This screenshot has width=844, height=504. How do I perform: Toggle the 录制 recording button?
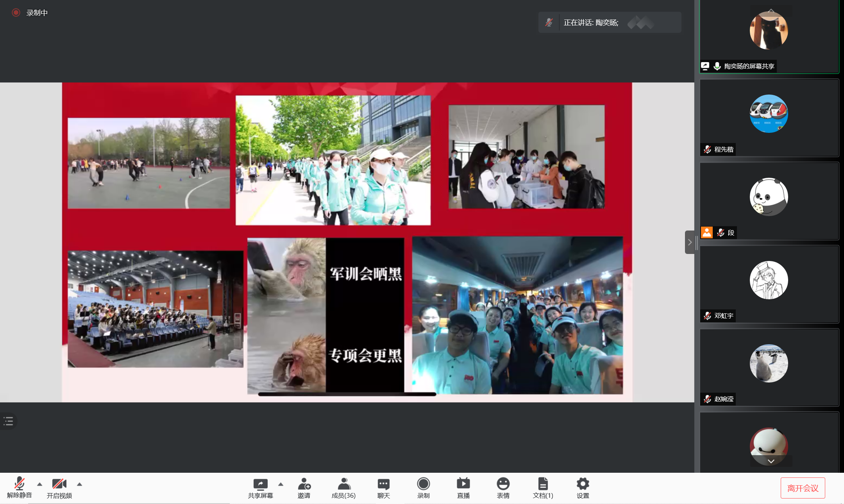click(x=423, y=484)
